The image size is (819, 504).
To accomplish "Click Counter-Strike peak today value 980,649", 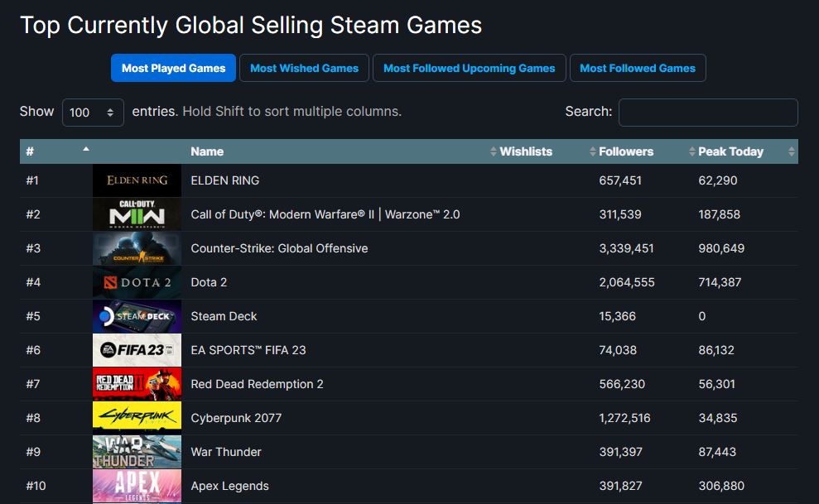I will [x=721, y=248].
